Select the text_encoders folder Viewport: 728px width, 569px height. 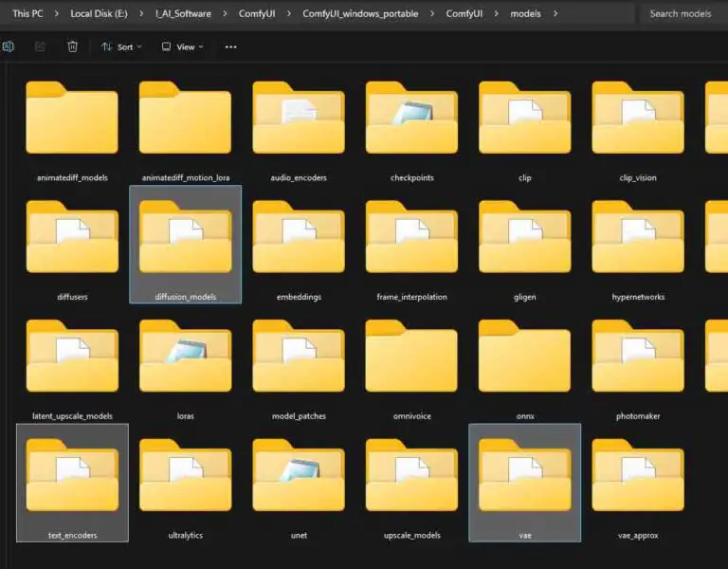(x=72, y=483)
